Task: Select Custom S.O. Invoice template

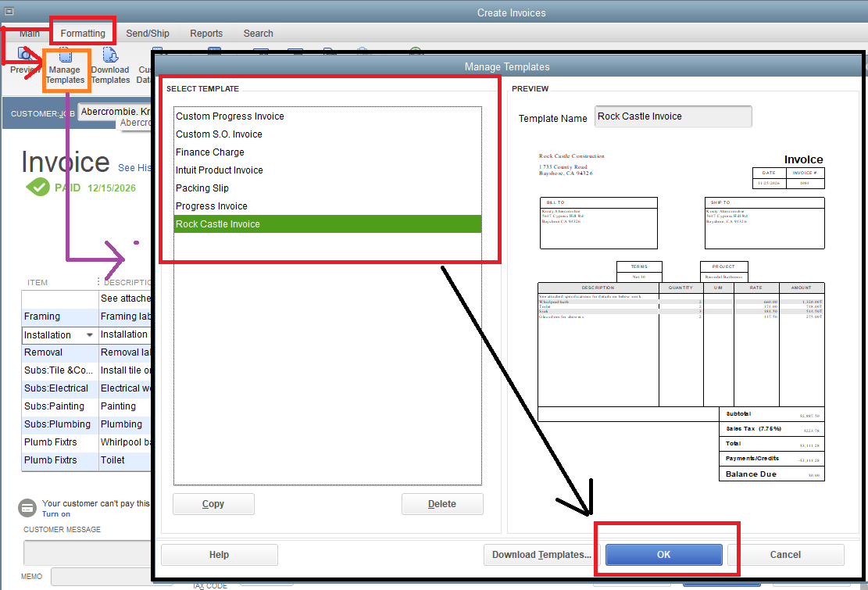Action: point(327,134)
